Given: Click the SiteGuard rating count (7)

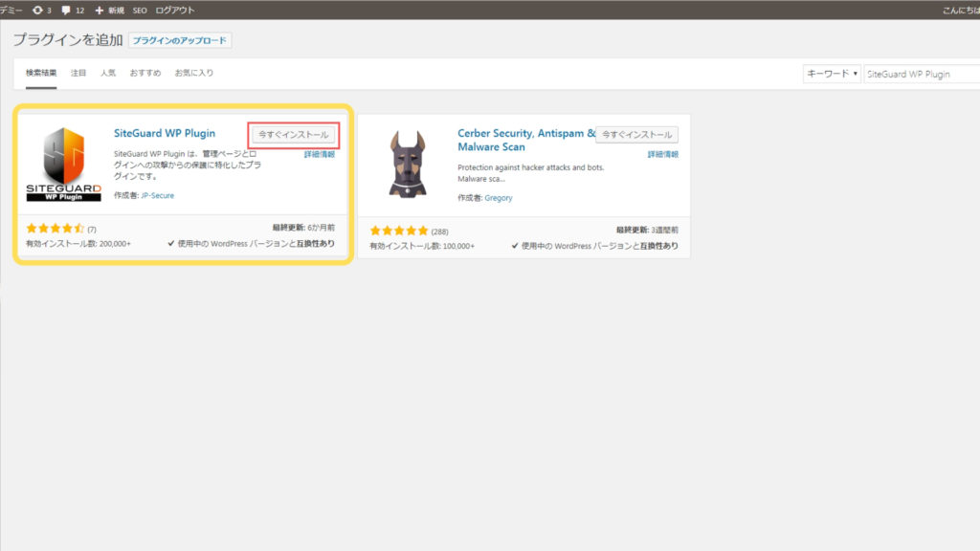Looking at the screenshot, I should (92, 230).
